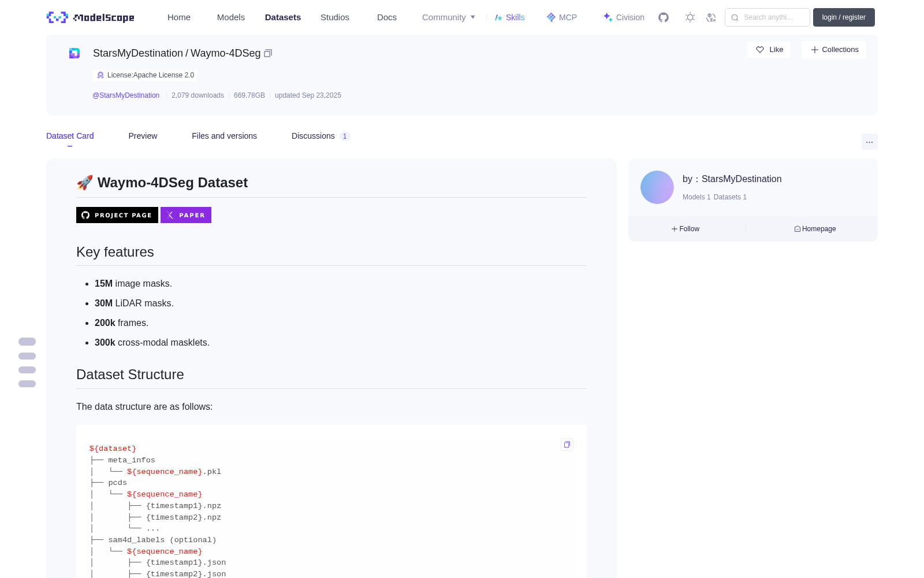Open the ModelScope logo homepage
Viewport: 924px width, 578px height.
tap(90, 17)
